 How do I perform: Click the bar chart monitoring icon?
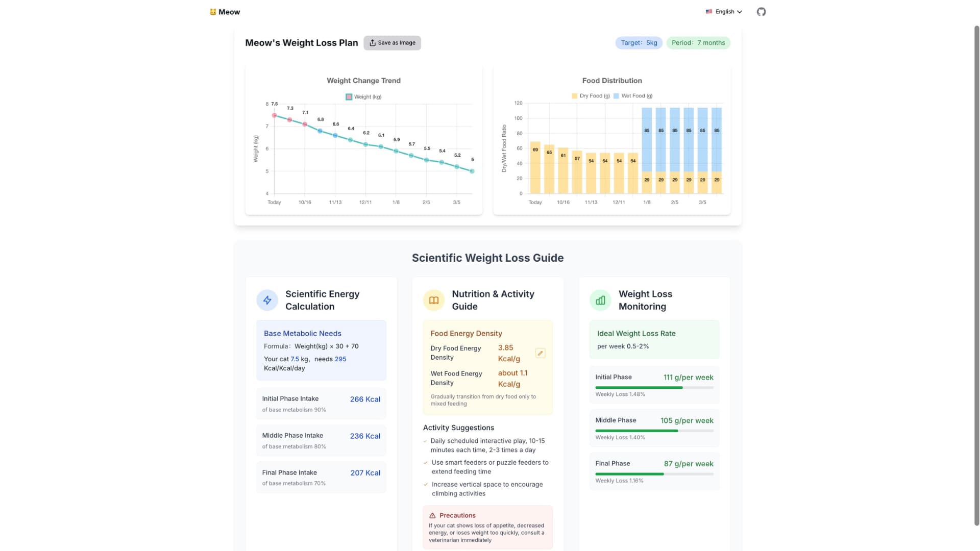click(x=600, y=300)
